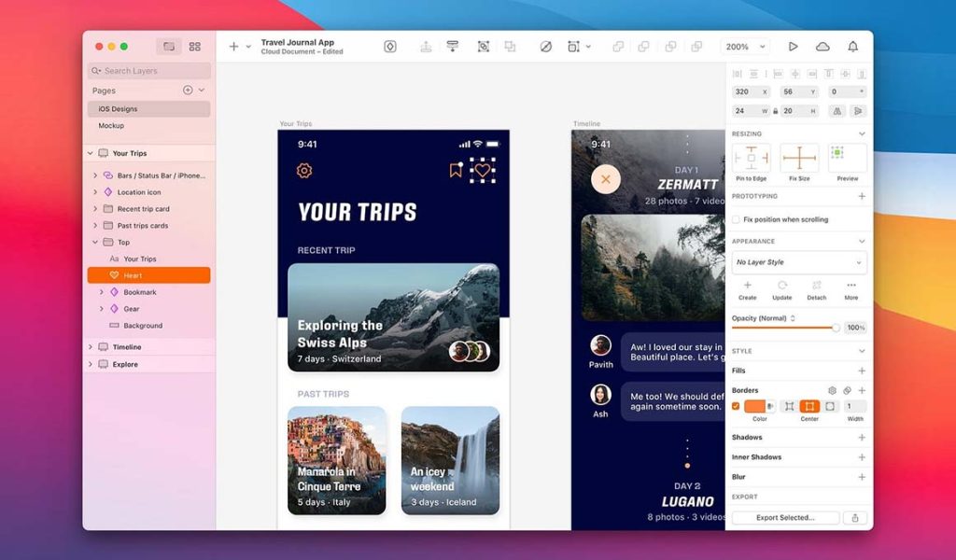Toggle Fix Size resizing control
Screen dimensions: 956x560
click(799, 159)
